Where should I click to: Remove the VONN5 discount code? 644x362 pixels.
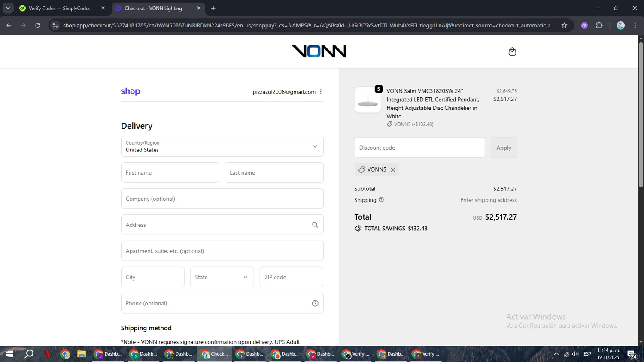[x=393, y=170]
